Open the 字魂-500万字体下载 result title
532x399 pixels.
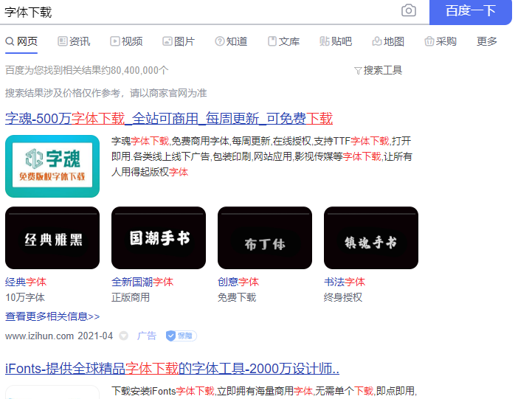[169, 118]
